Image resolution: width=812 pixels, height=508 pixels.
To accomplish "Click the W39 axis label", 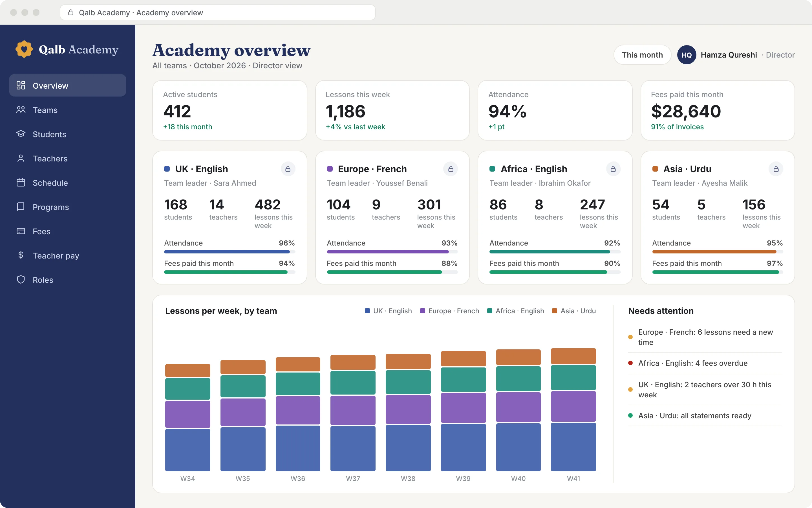I will (463, 478).
